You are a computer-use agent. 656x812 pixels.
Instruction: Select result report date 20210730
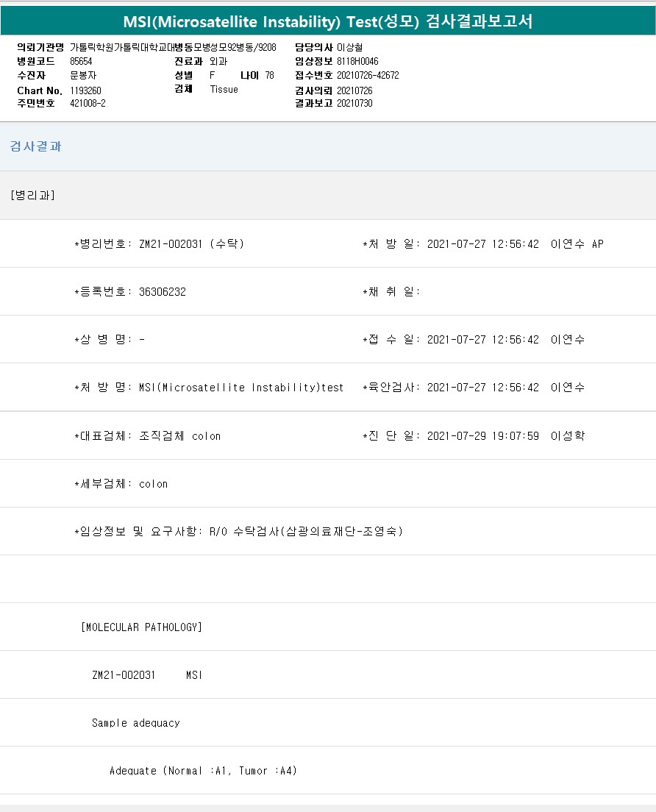point(354,103)
